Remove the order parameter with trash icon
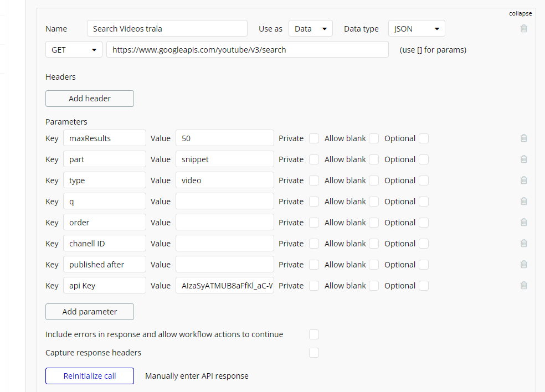 pyautogui.click(x=523, y=223)
